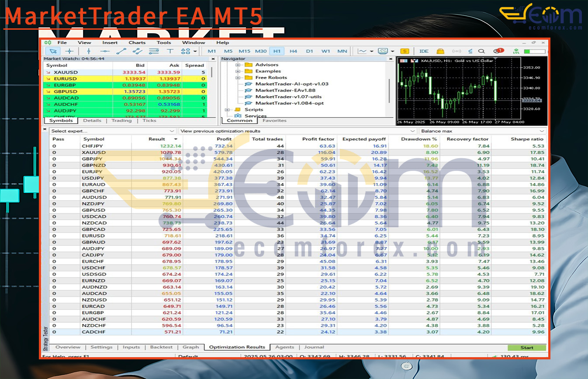This screenshot has height=379, width=588.
Task: Open the Balance max dropdown
Action: coord(482,131)
